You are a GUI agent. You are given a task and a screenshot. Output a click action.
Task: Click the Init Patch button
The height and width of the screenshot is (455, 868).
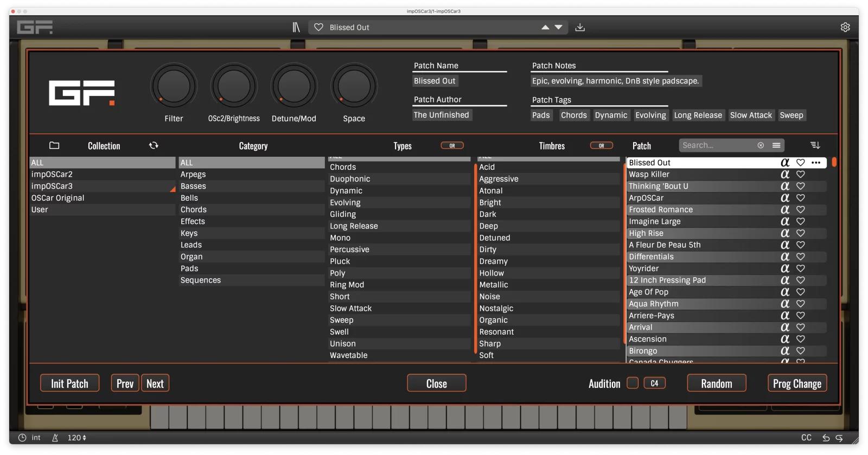pos(69,383)
